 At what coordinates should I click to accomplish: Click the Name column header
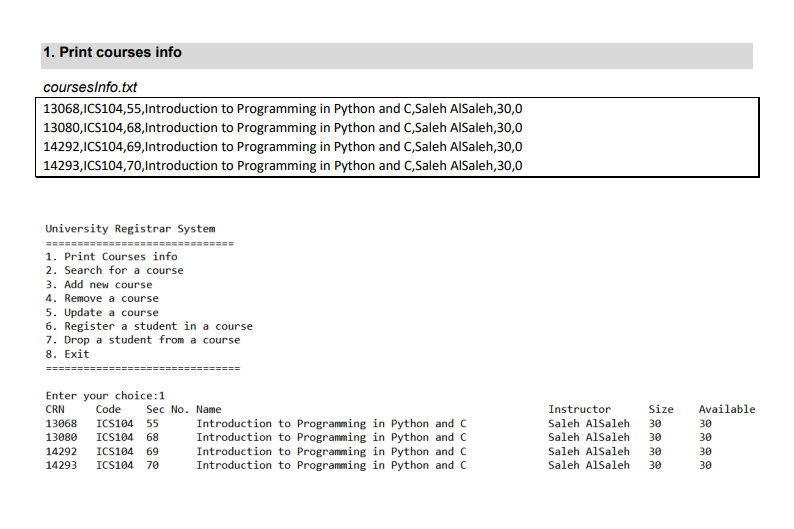coord(209,409)
